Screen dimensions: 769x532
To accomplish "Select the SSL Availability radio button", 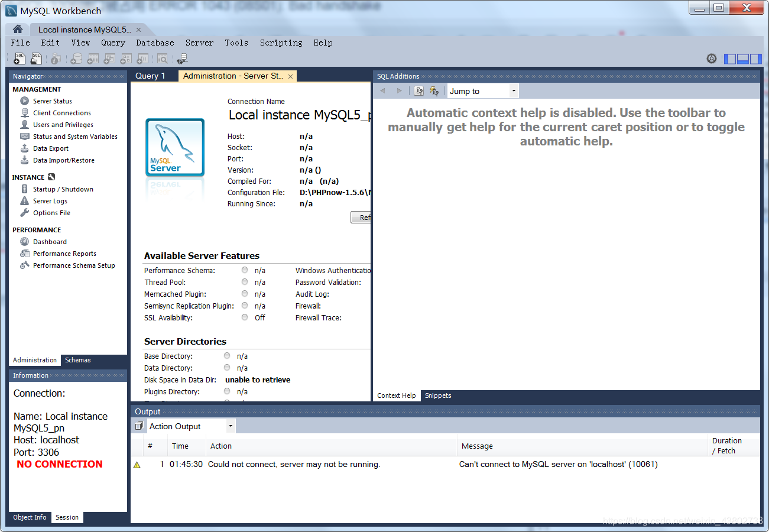I will [244, 317].
